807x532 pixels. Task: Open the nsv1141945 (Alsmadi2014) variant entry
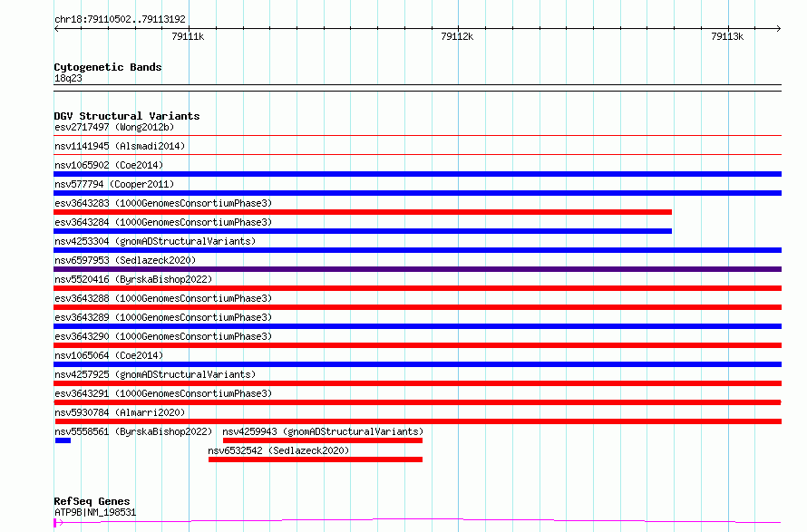[x=120, y=146]
